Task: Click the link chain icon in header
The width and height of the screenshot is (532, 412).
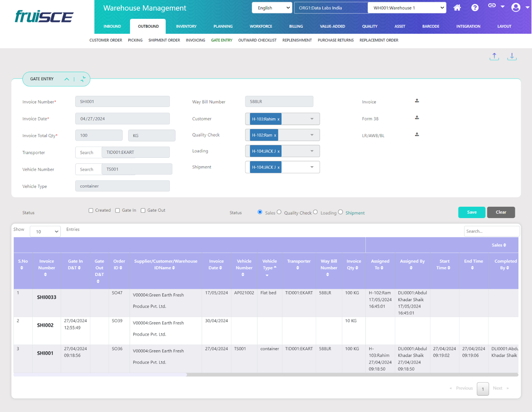Action: pos(492,6)
